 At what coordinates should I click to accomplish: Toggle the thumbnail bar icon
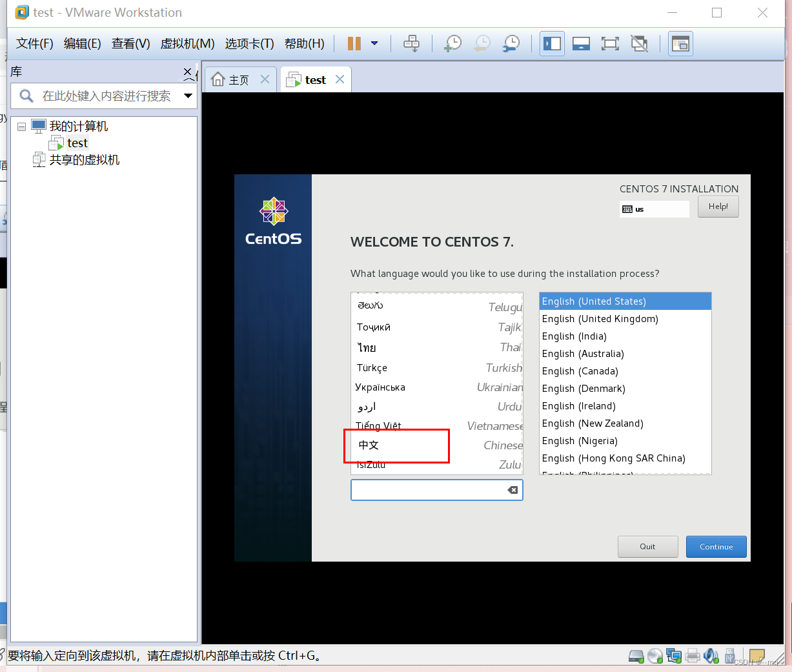click(581, 43)
